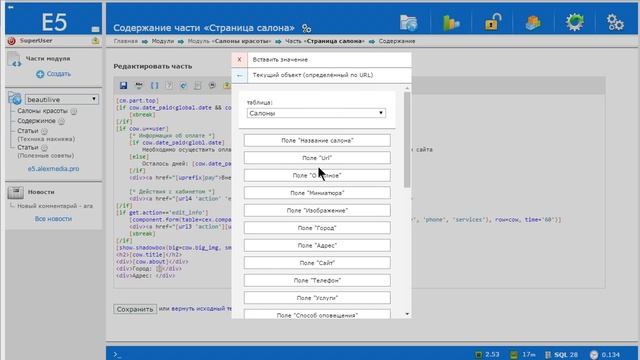Click the round dark icon in editor toolbar
640x360 pixels.
212,85
